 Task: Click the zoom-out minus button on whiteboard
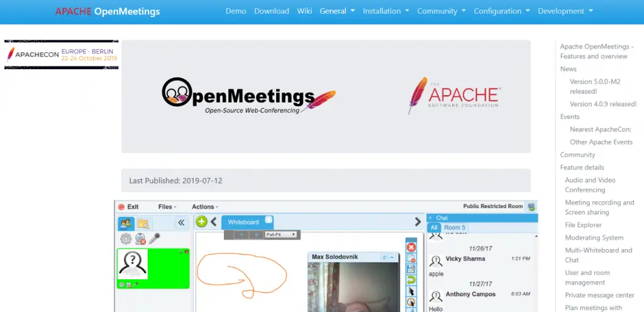point(241,235)
